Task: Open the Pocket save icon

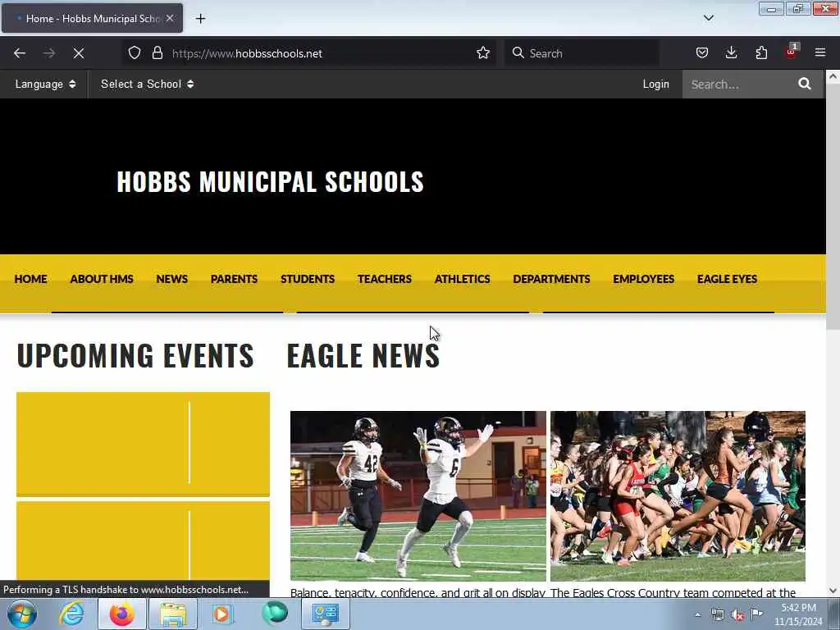Action: [x=702, y=53]
